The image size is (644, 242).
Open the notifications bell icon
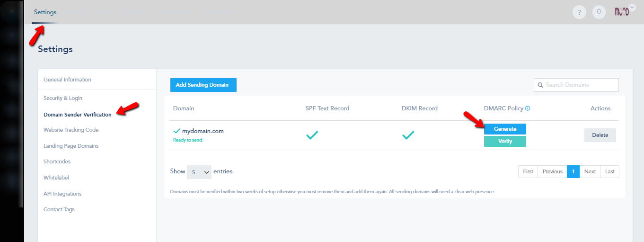point(599,12)
